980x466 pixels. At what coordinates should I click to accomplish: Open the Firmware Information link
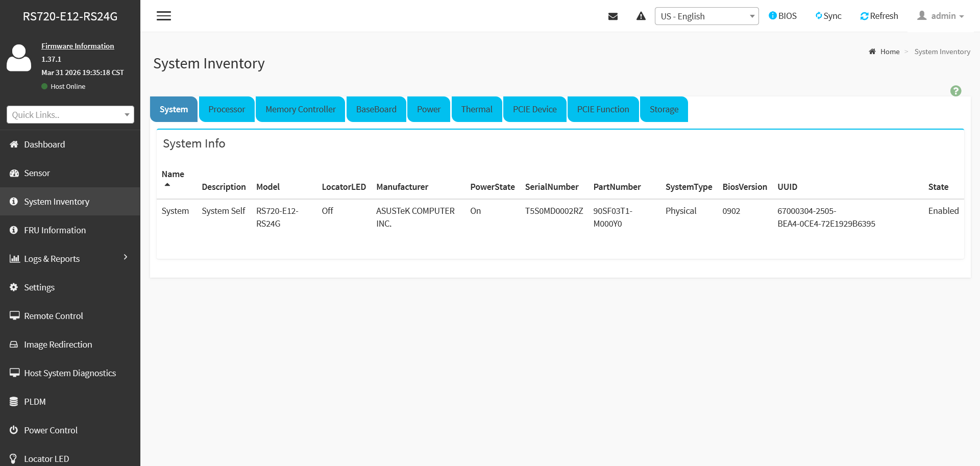(x=78, y=46)
